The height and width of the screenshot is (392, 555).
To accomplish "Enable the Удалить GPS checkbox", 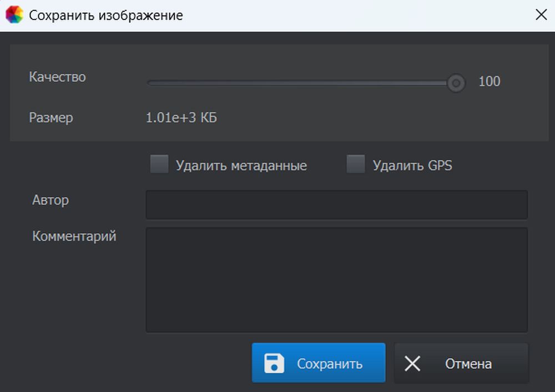I will 355,164.
